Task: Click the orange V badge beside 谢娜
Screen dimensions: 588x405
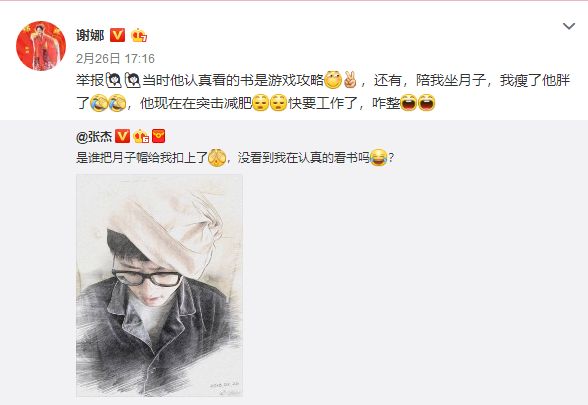Action: click(x=117, y=35)
